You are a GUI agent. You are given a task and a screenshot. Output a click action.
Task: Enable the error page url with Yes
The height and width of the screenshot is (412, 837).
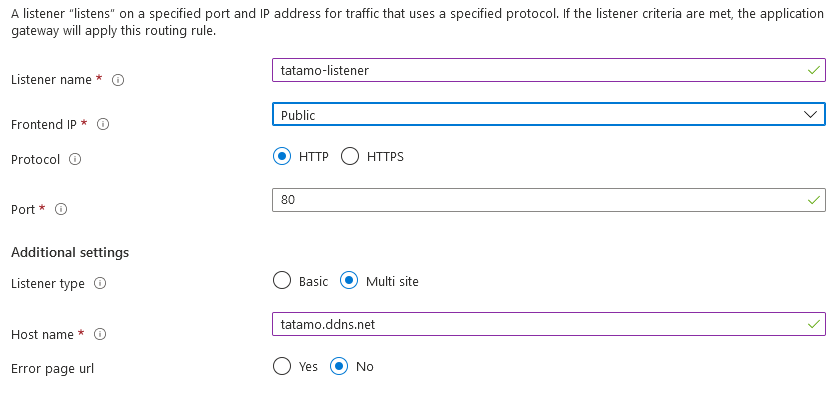click(x=282, y=366)
